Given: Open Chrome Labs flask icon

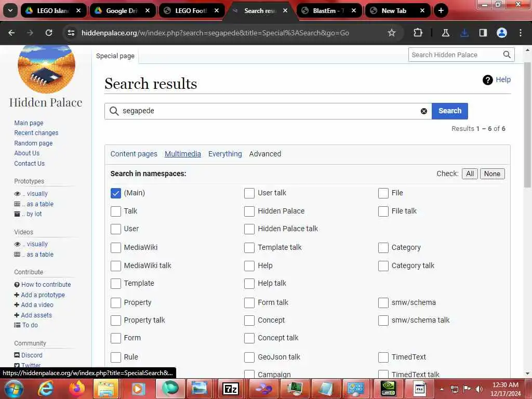Looking at the screenshot, I should click(x=445, y=33).
